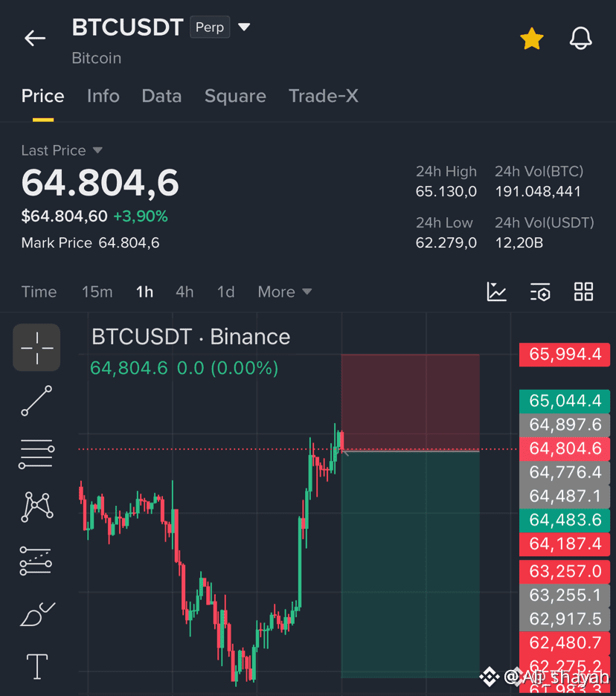Select the 15m interval
Viewport: 616px width, 696px height.
pos(97,291)
